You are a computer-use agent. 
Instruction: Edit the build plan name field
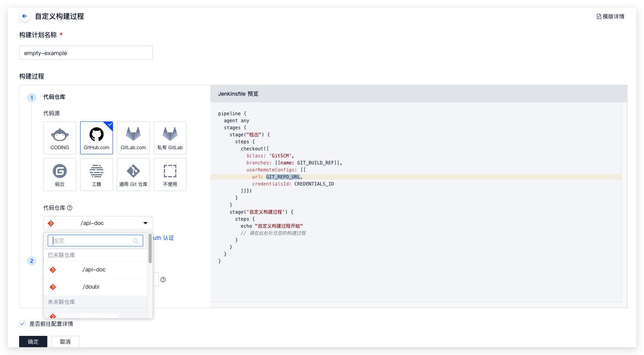[x=86, y=53]
